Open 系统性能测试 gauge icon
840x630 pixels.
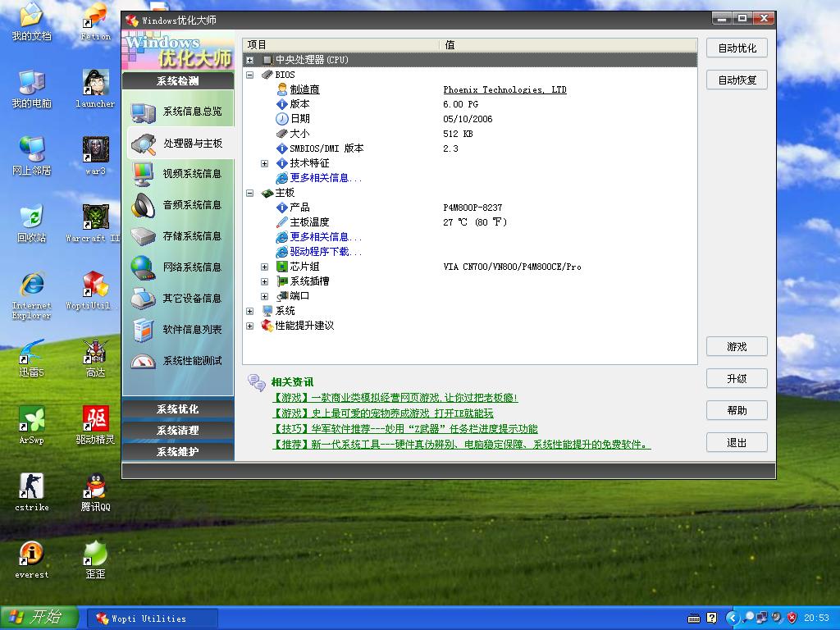(x=143, y=361)
